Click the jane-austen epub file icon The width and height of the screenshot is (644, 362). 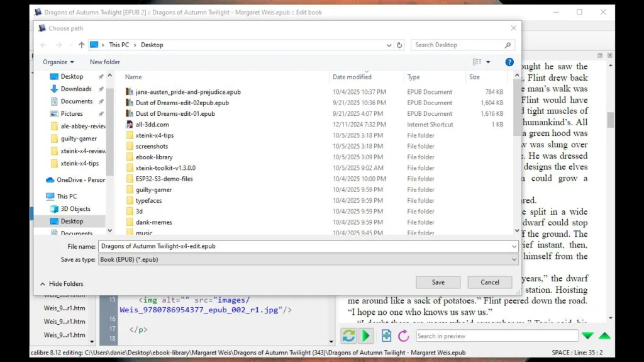point(130,92)
